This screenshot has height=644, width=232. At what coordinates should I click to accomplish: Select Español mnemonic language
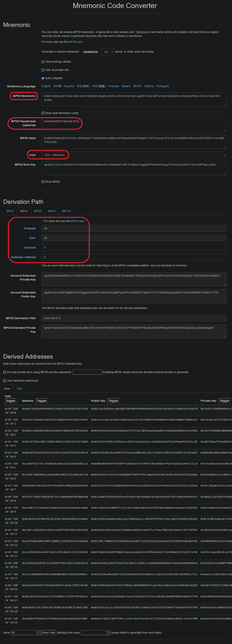click(x=69, y=86)
